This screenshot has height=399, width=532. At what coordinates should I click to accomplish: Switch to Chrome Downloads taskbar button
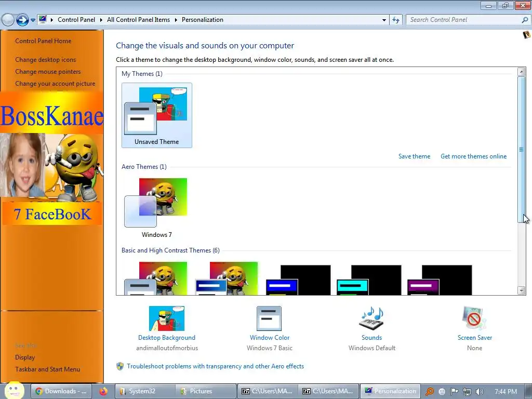coord(61,391)
